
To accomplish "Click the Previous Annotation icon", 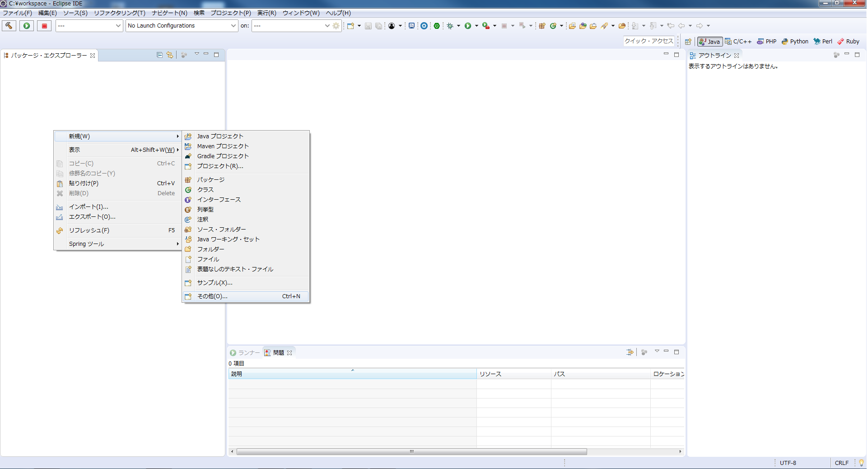I will click(x=653, y=26).
